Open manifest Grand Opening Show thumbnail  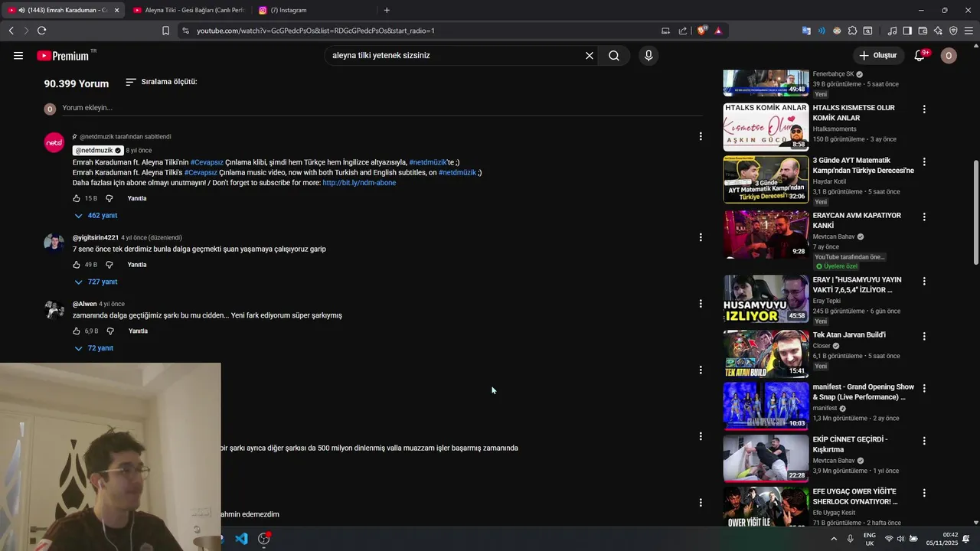click(x=766, y=406)
